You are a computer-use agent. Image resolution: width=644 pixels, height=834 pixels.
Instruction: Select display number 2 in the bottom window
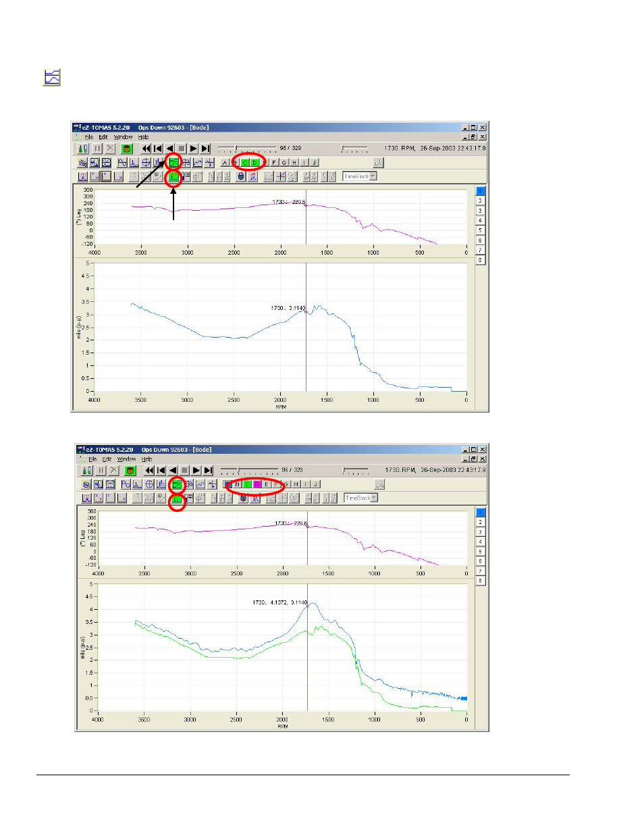point(481,523)
